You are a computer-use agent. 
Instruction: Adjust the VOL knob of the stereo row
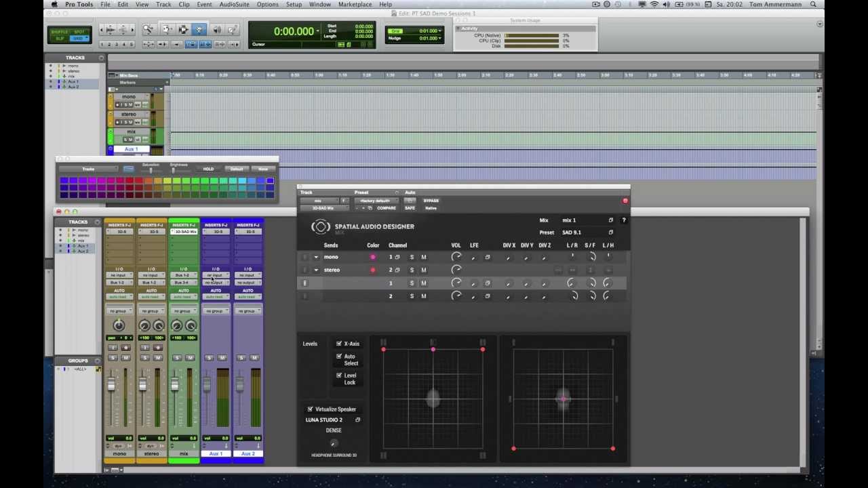(x=456, y=270)
